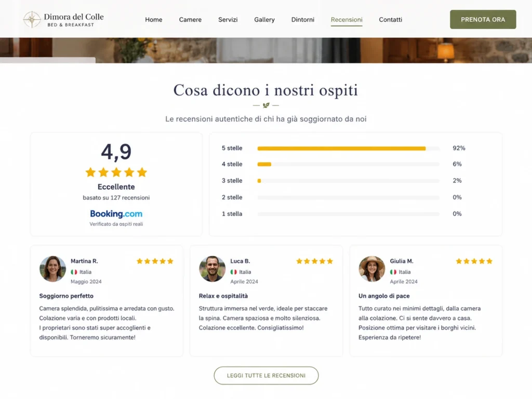This screenshot has width=532, height=399.
Task: Click the leaf ornament under the heading
Action: [x=266, y=105]
